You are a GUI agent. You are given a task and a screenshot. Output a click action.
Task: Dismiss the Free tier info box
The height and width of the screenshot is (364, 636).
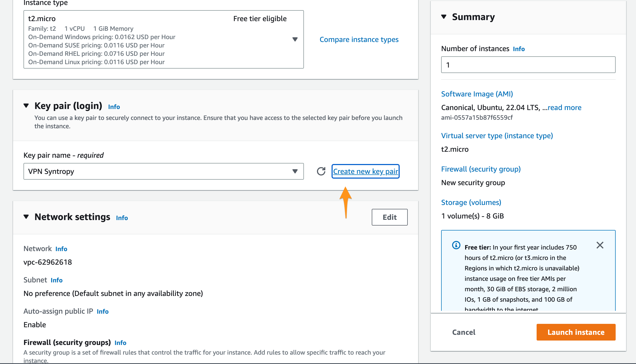600,245
